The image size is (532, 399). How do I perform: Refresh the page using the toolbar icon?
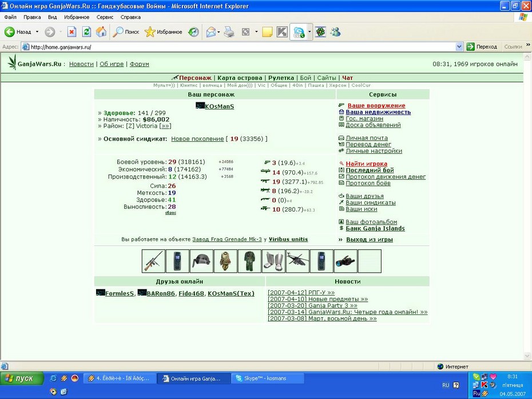click(x=86, y=32)
